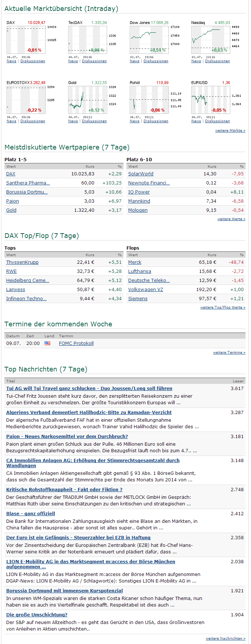Open Lufthansa in DAX Flops

pyautogui.click(x=140, y=271)
